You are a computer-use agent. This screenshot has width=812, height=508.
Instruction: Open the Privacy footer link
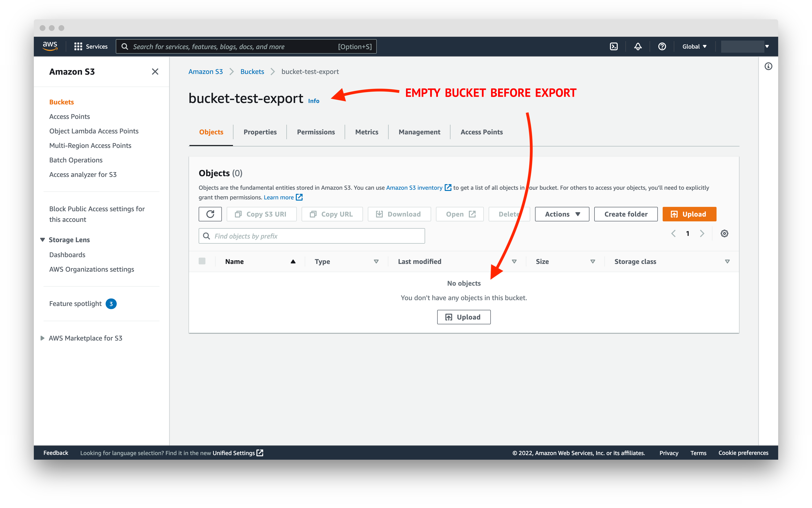pyautogui.click(x=668, y=453)
